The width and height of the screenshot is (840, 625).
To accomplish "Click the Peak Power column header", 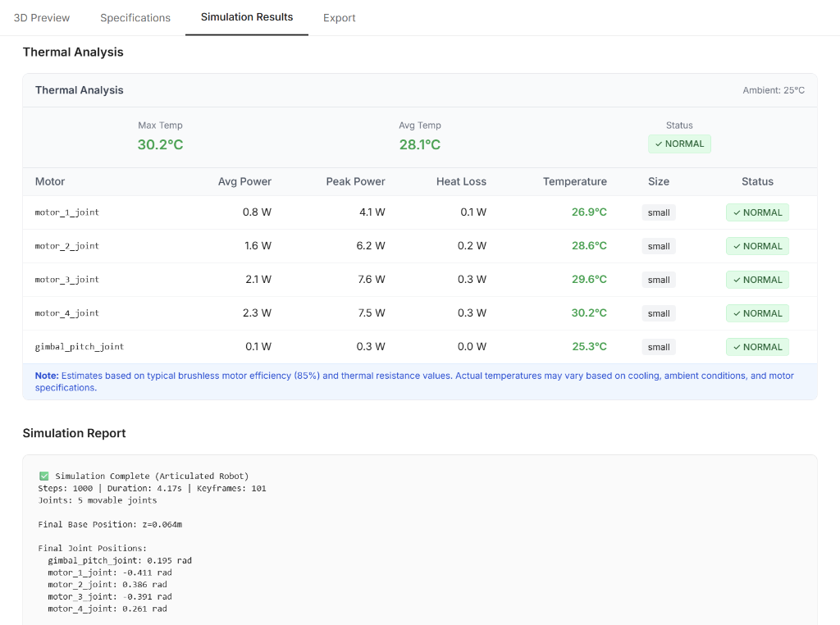I will 355,181.
